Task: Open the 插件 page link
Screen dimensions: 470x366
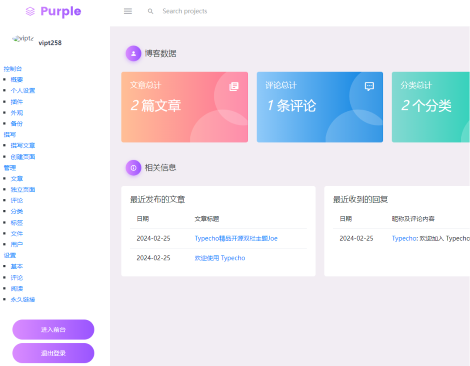Action: (17, 102)
